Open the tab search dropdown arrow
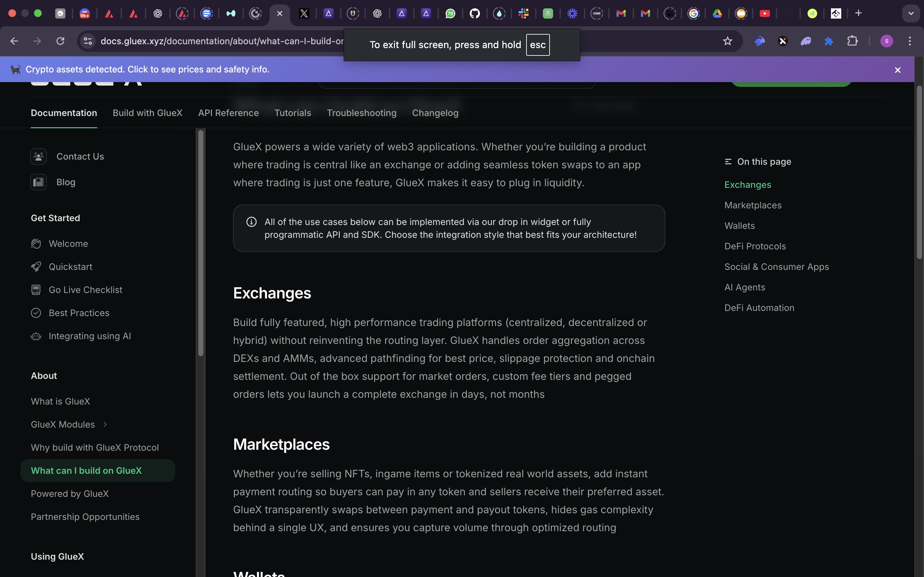Viewport: 924px width, 577px height. point(911,13)
